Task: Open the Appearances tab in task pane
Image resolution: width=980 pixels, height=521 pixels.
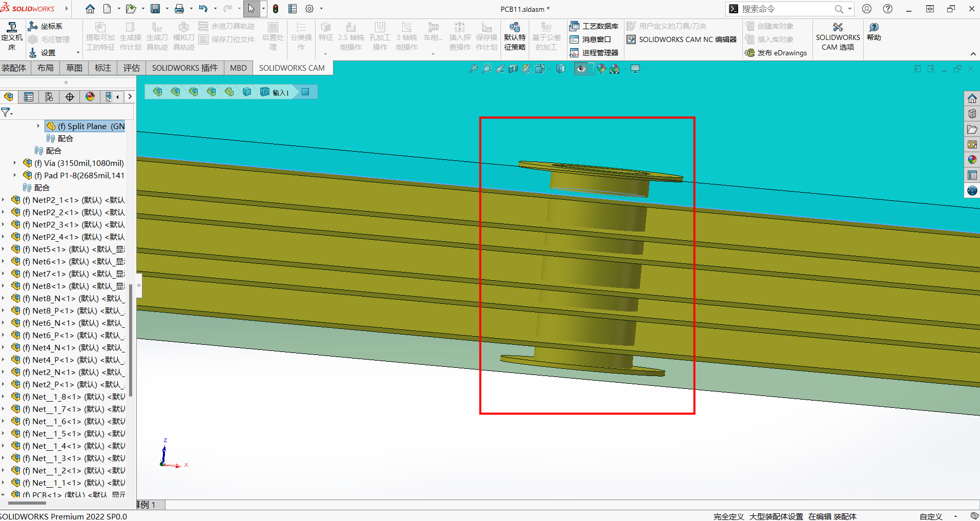Action: click(x=972, y=160)
